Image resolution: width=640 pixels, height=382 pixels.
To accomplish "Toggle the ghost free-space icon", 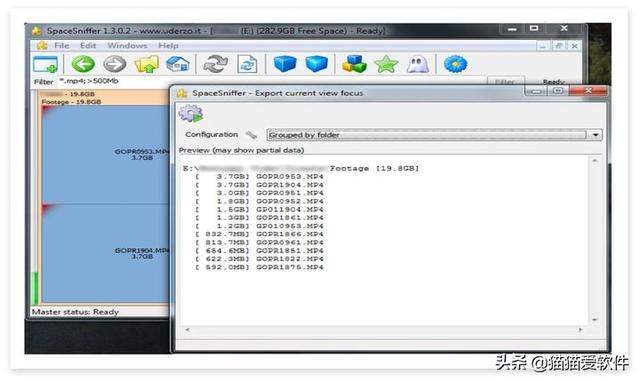I will click(418, 64).
